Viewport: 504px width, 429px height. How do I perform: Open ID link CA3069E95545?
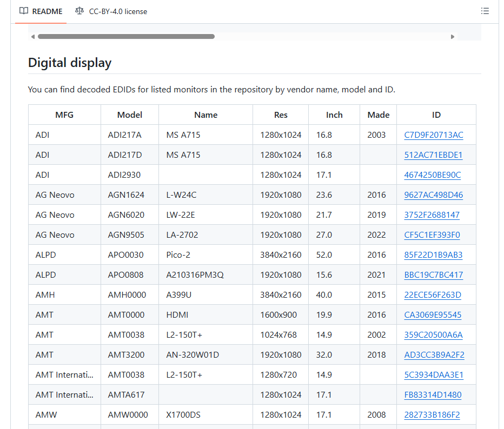[x=433, y=314]
